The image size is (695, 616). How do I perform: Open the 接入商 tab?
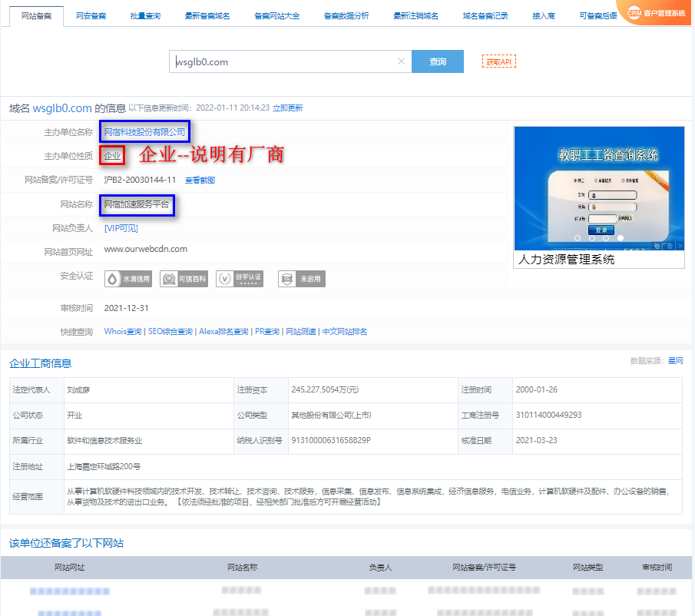[544, 16]
